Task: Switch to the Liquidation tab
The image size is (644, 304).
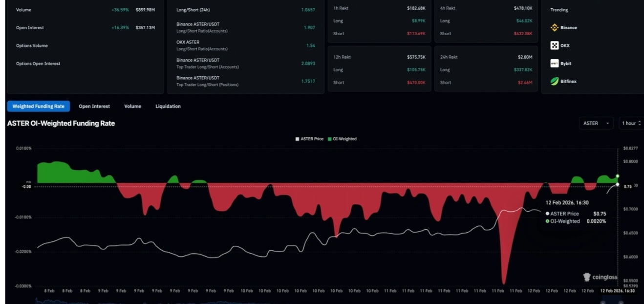Action: point(168,106)
